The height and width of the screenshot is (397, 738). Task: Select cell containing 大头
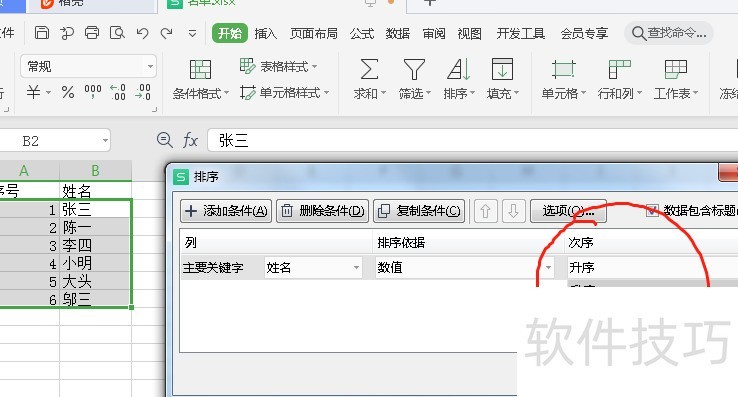96,281
